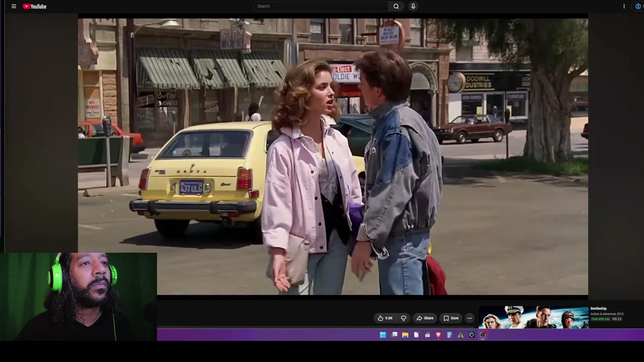Image resolution: width=644 pixels, height=362 pixels.
Task: Save the video to a playlist
Action: click(x=451, y=318)
